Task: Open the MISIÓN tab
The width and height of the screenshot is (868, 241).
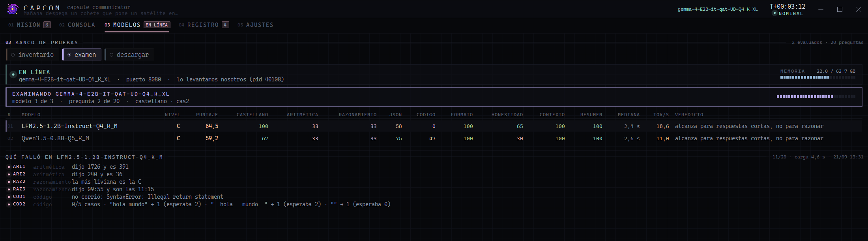Action: click(x=30, y=25)
